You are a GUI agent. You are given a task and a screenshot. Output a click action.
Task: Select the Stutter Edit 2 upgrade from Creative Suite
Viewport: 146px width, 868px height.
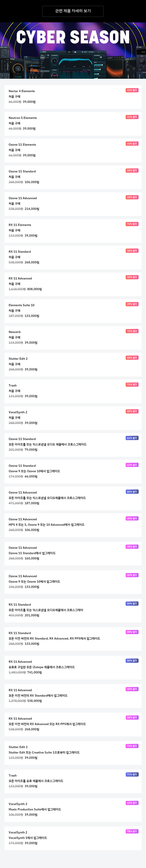click(x=73, y=752)
